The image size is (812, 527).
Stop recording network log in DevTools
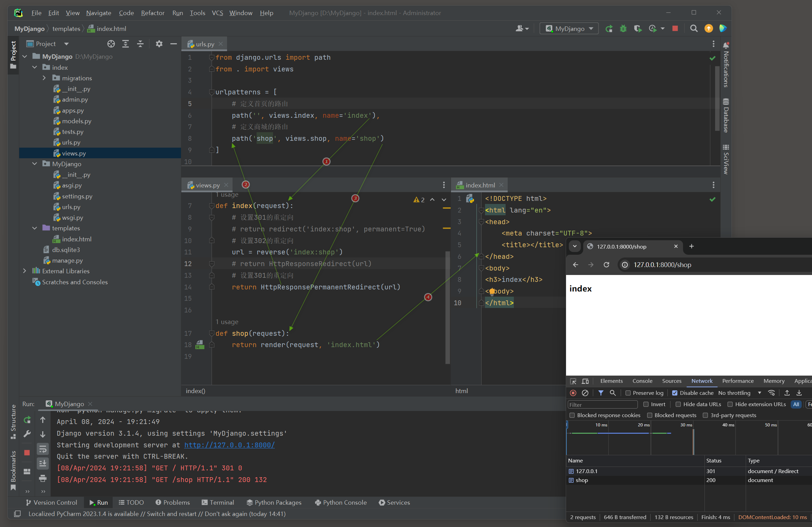[573, 393]
